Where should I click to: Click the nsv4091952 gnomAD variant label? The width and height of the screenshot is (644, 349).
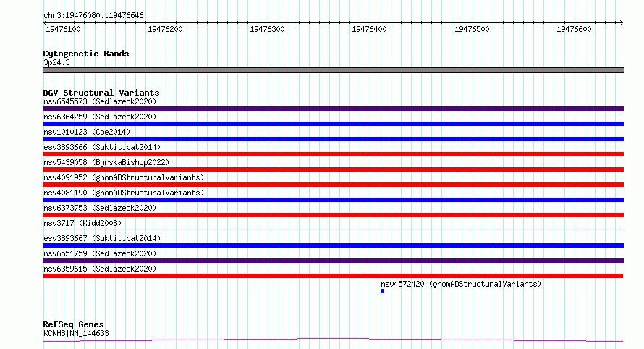click(x=124, y=177)
